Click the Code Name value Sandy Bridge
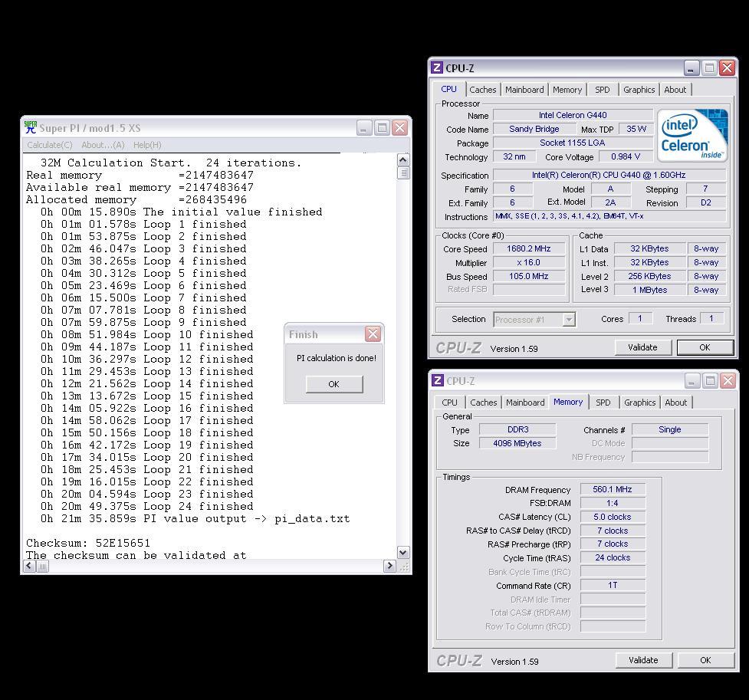 pos(534,129)
